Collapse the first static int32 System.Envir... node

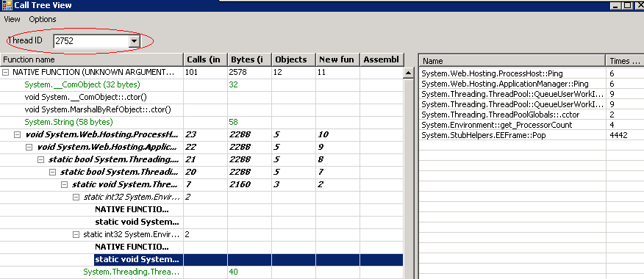pos(76,197)
